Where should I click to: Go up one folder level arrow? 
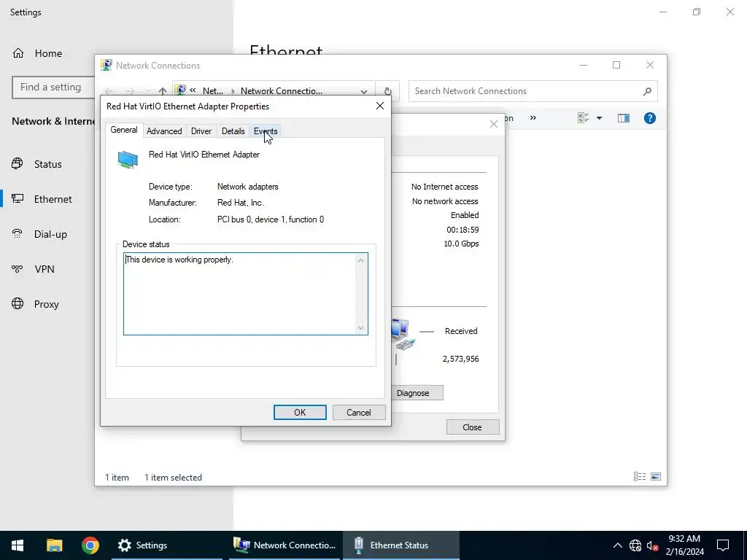click(163, 91)
